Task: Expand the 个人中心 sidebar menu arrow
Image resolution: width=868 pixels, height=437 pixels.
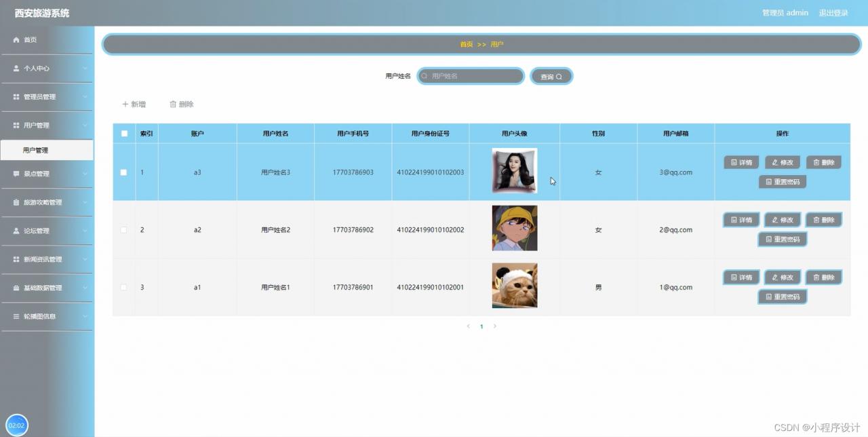Action: (x=85, y=69)
